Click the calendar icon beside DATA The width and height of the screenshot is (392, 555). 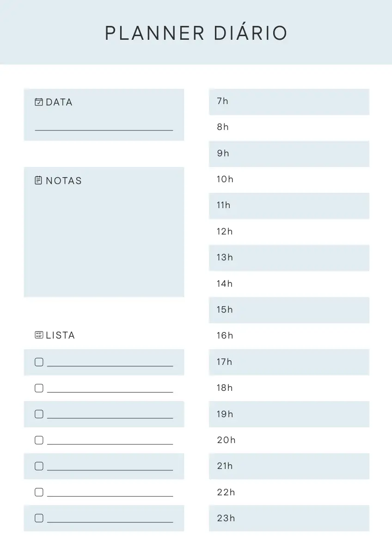pyautogui.click(x=39, y=102)
